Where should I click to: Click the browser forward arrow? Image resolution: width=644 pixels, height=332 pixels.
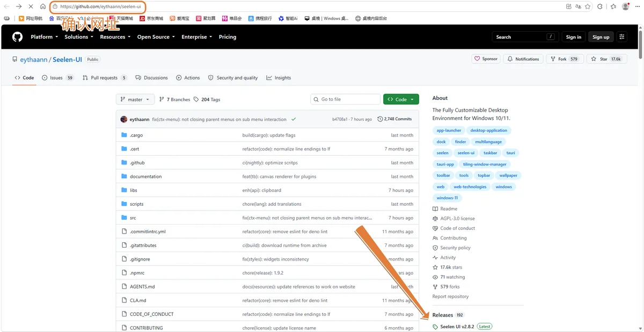19,6
